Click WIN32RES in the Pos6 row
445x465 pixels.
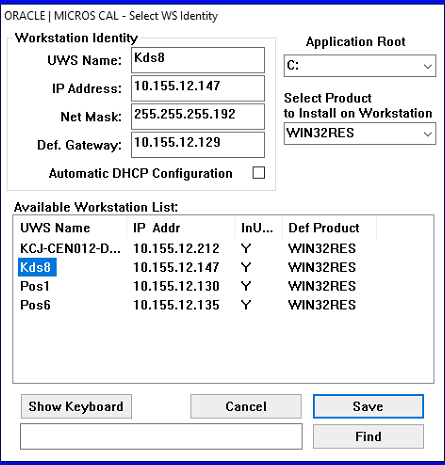(322, 305)
